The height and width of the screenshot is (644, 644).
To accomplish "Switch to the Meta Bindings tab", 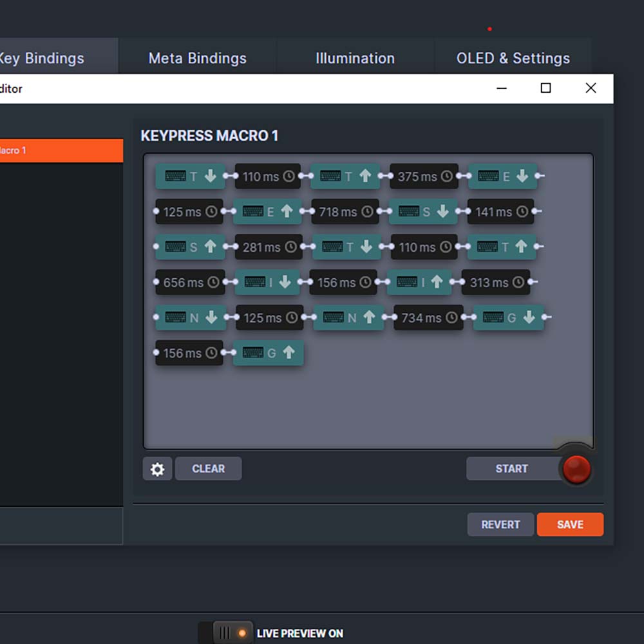I will tap(197, 58).
